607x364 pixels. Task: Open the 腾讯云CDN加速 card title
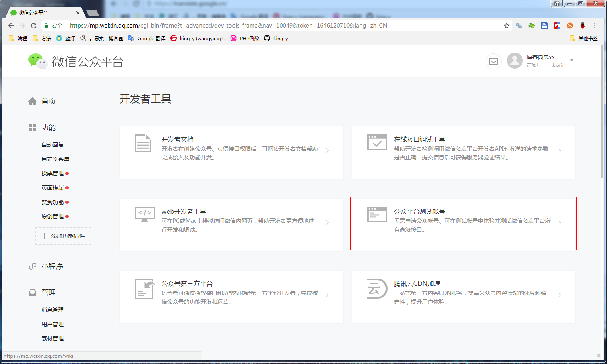[417, 284]
